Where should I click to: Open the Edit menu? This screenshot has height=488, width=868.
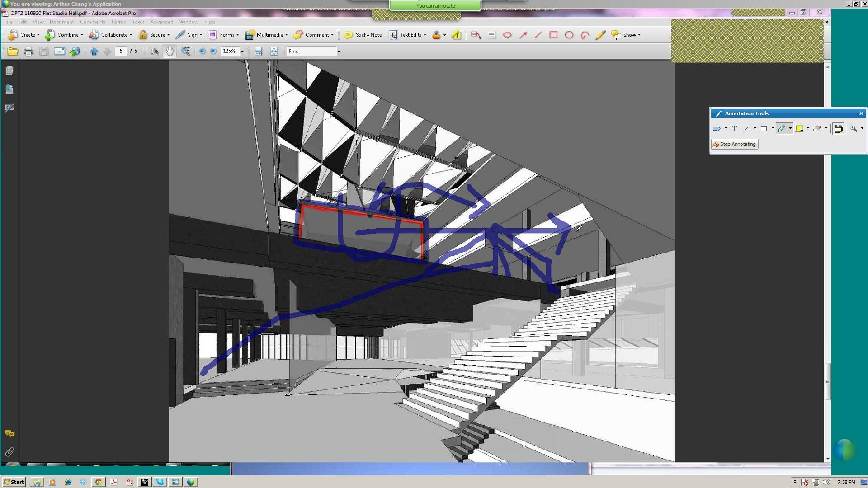pyautogui.click(x=22, y=22)
